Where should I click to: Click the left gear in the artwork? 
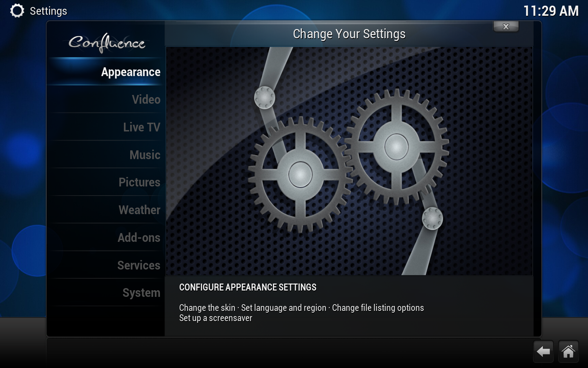pos(300,174)
